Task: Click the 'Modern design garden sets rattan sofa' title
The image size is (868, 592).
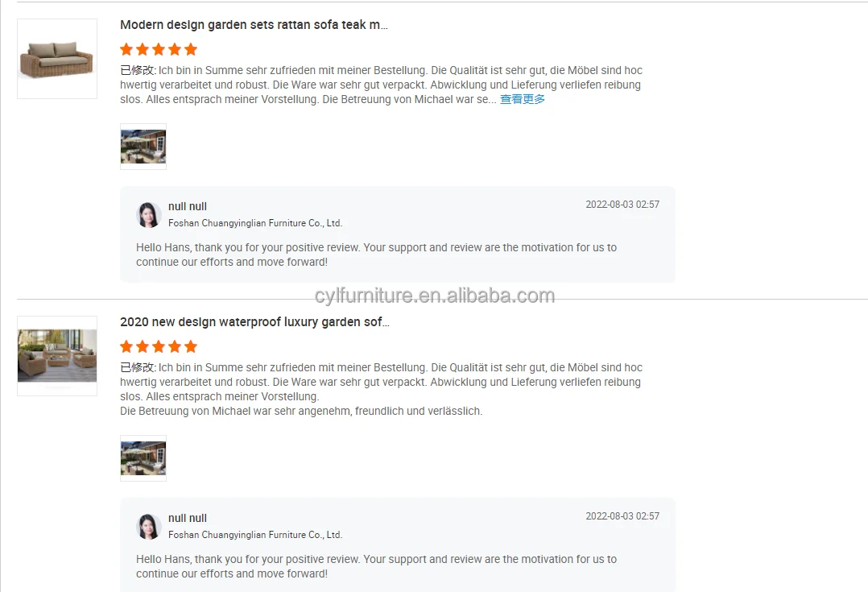Action: (254, 25)
